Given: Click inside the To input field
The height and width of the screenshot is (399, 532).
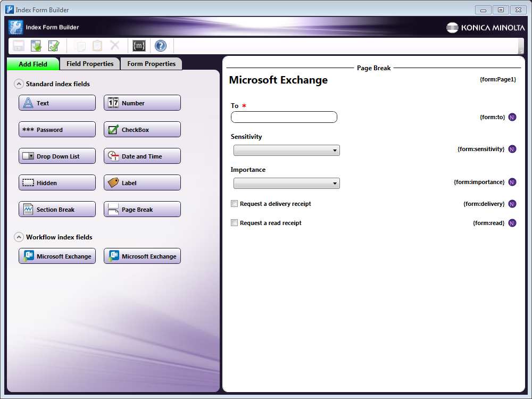Looking at the screenshot, I should pos(284,117).
